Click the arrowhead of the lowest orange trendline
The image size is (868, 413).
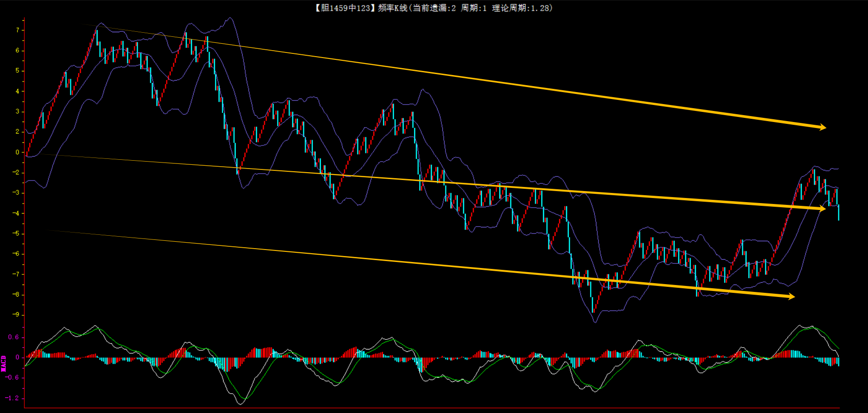click(791, 297)
